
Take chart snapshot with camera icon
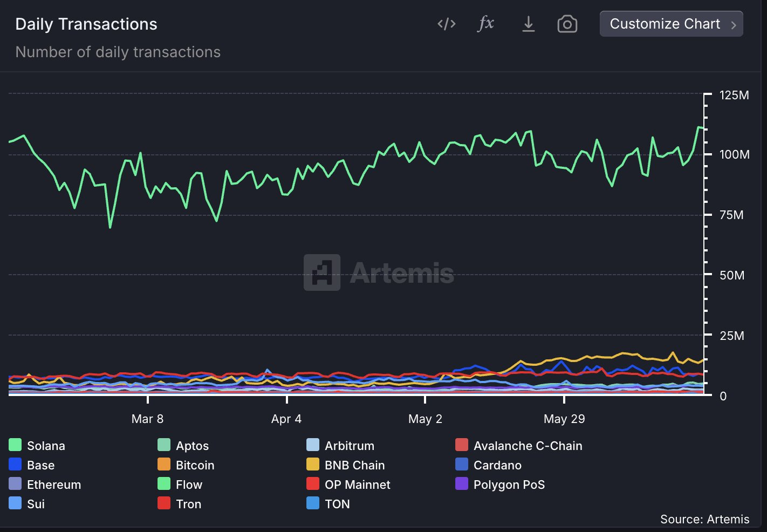click(567, 24)
